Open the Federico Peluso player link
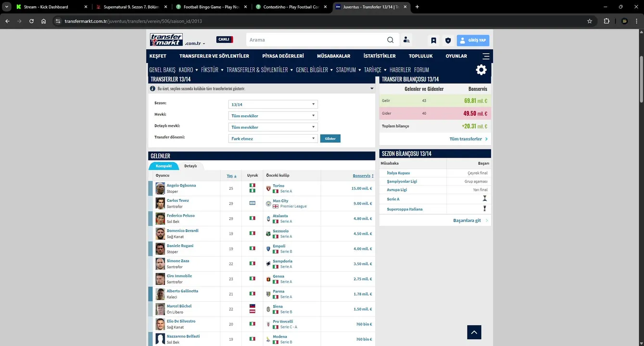Image resolution: width=644 pixels, height=346 pixels. click(181, 216)
